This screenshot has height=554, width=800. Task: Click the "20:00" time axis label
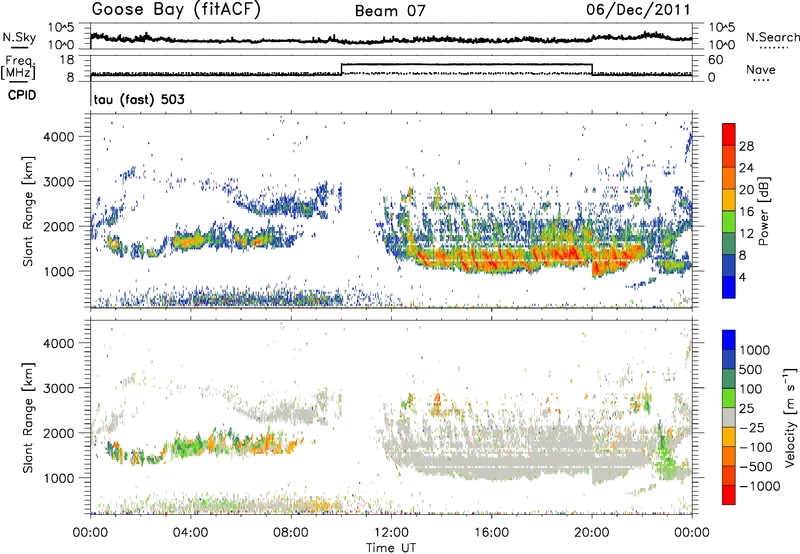tap(592, 533)
